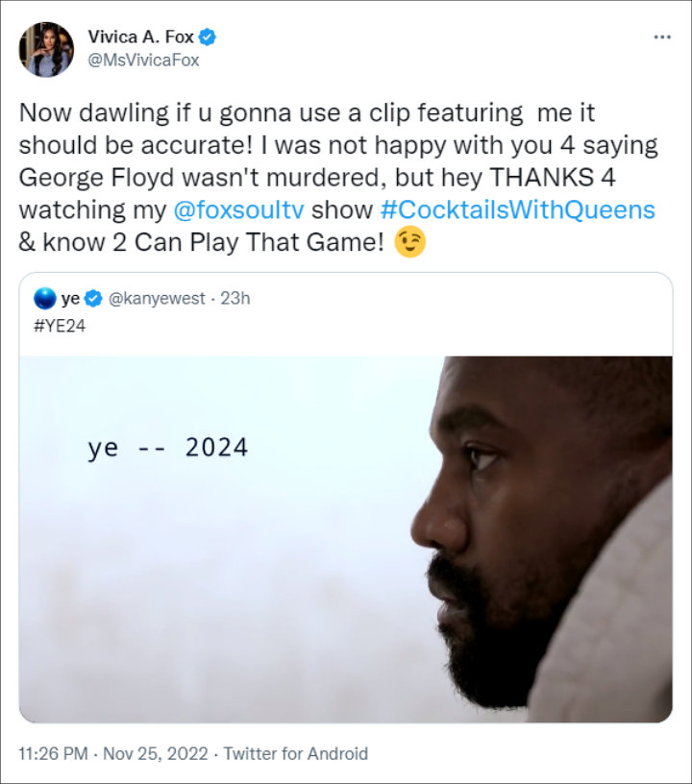Screen dimensions: 692x784
Task: Click the 'ye -- 2024' text in image
Action: [167, 448]
